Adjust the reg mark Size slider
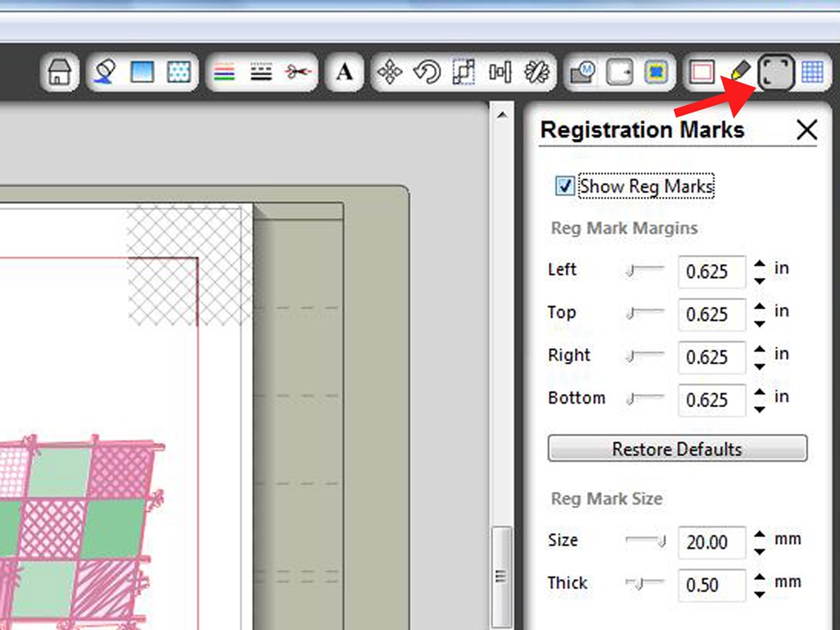The height and width of the screenshot is (630, 840). tap(645, 541)
